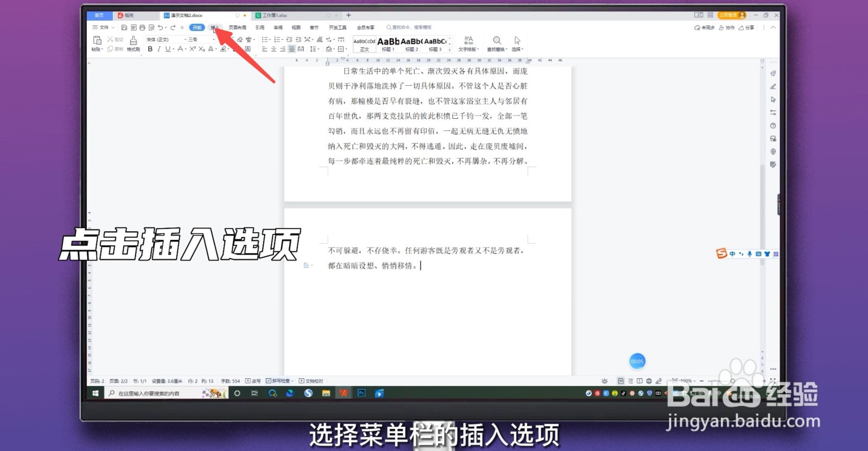Click the Text Layout (文字排版) icon
The height and width of the screenshot is (451, 868).
tap(469, 41)
